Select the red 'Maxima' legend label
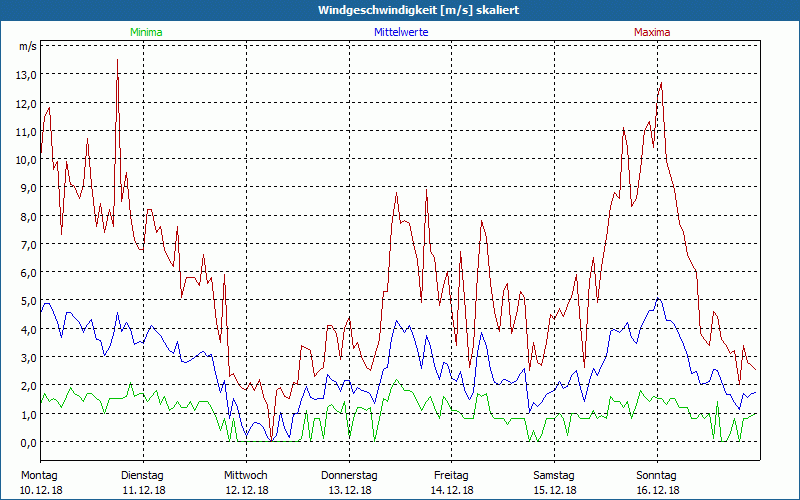Image resolution: width=800 pixels, height=500 pixels. (x=652, y=32)
